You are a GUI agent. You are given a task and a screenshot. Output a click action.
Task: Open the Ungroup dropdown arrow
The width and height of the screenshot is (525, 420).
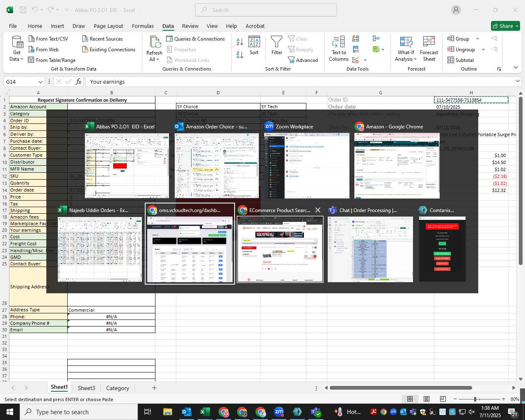click(483, 49)
